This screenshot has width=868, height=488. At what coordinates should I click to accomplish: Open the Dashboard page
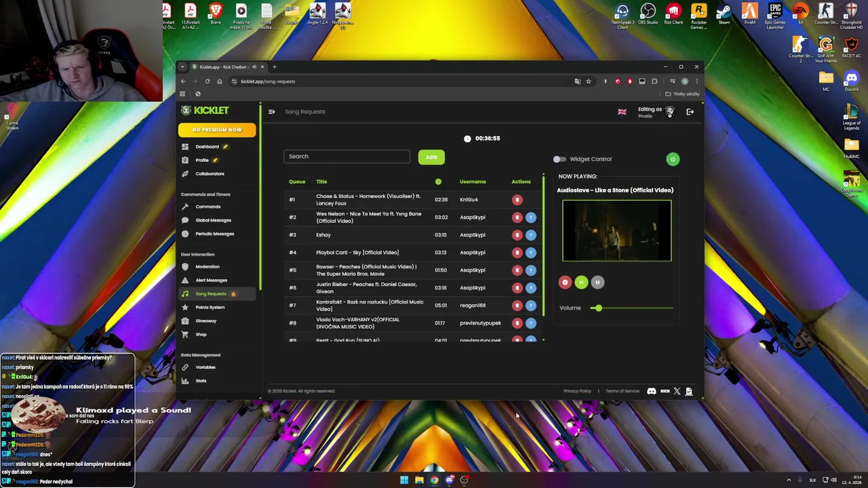click(x=207, y=146)
